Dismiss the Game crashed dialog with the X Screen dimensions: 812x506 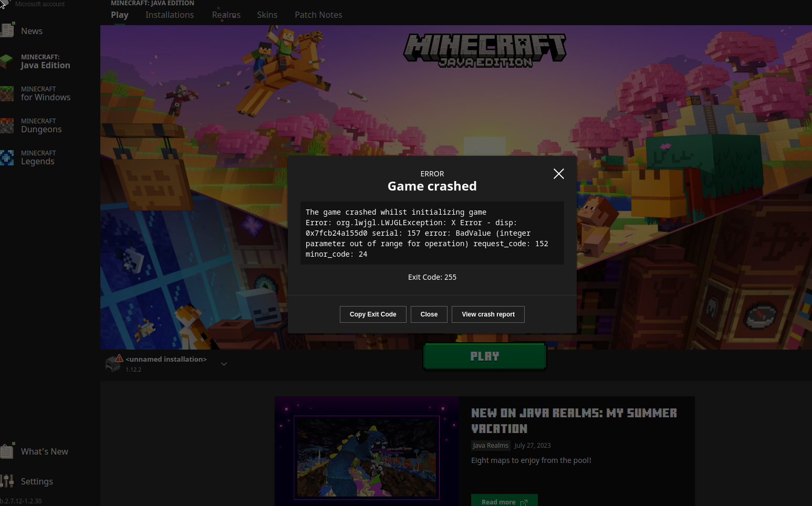click(x=558, y=174)
